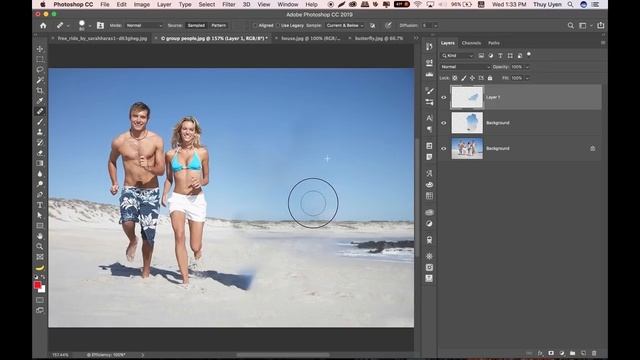This screenshot has width=640, height=360.
Task: Click the red foreground color swatch
Action: coord(37,284)
